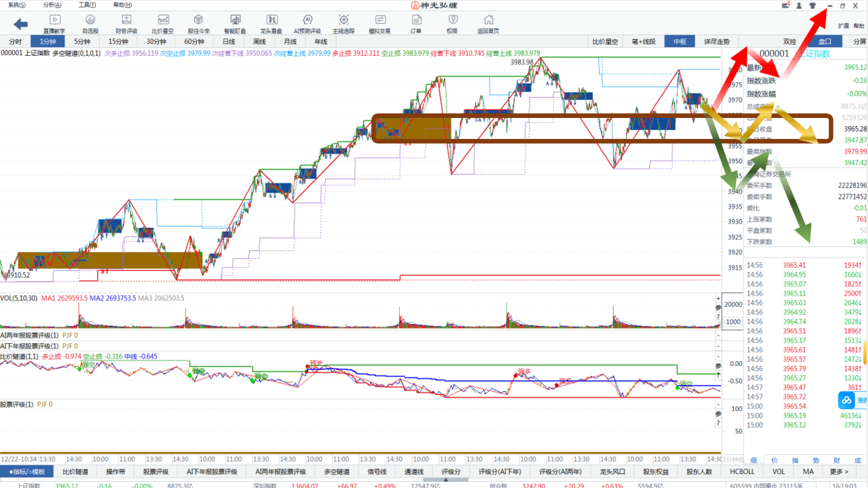Viewport: 868px width, 488px height.
Task: Open 财务评级 financial rating icon
Action: [x=126, y=24]
